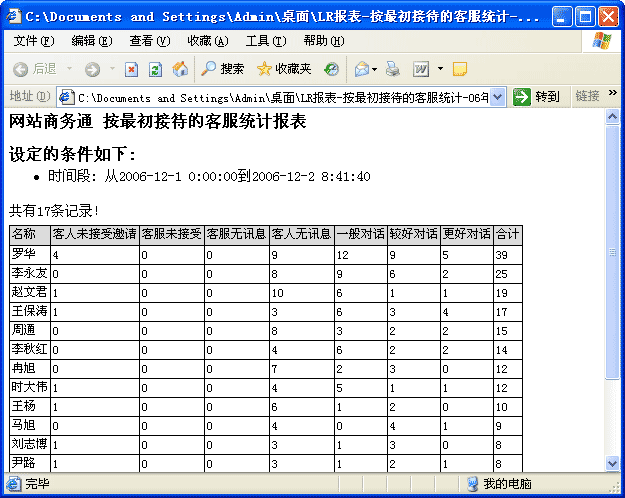Click the Mail envelope icon
This screenshot has height=498, width=625.
pyautogui.click(x=361, y=69)
